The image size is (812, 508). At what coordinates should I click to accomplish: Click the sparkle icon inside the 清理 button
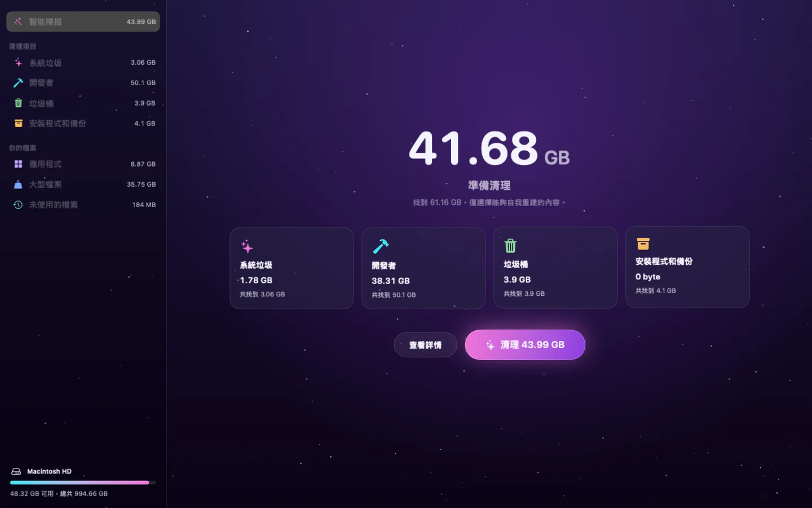(x=490, y=345)
